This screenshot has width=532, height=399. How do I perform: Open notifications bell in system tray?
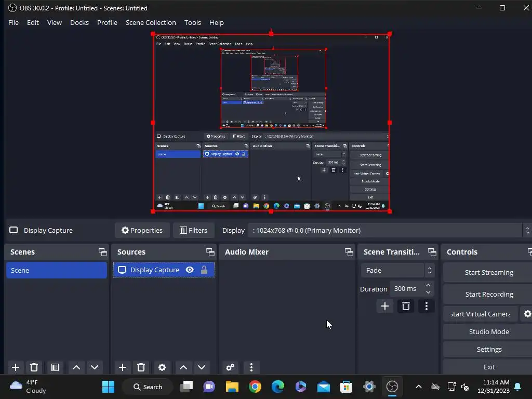[x=518, y=387]
